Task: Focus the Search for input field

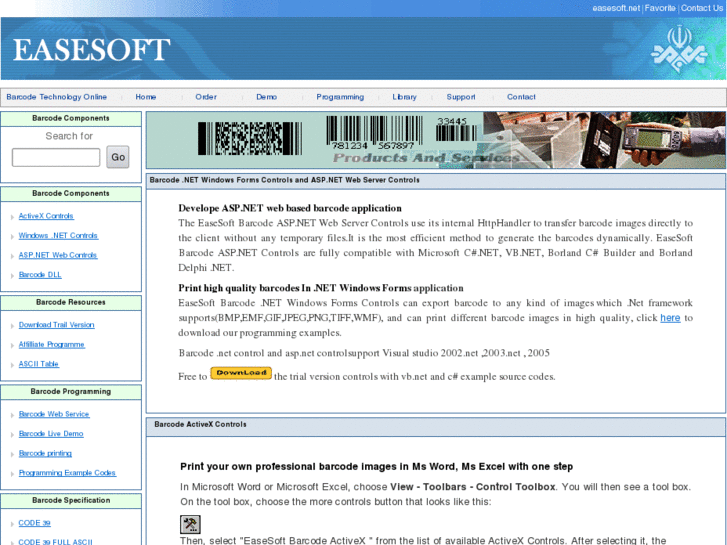Action: click(56, 157)
